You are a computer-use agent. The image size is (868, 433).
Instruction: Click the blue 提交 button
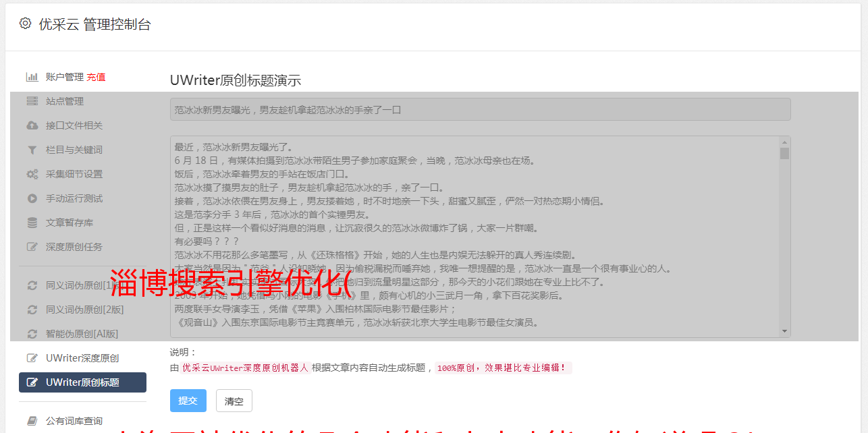coord(188,401)
